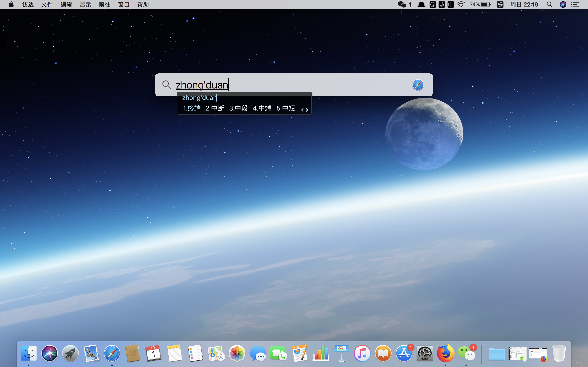Open the Photos app in dock
The image size is (588, 367).
pos(237,353)
